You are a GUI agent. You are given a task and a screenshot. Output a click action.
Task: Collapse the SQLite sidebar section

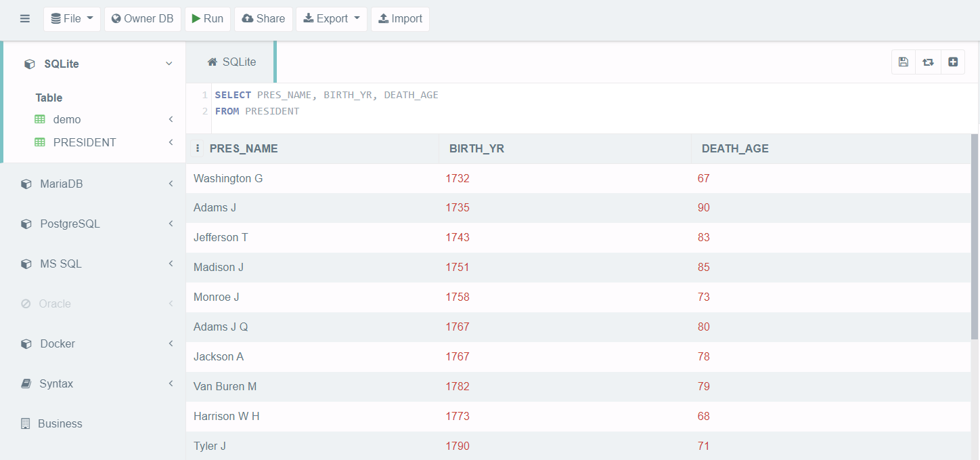tap(169, 64)
